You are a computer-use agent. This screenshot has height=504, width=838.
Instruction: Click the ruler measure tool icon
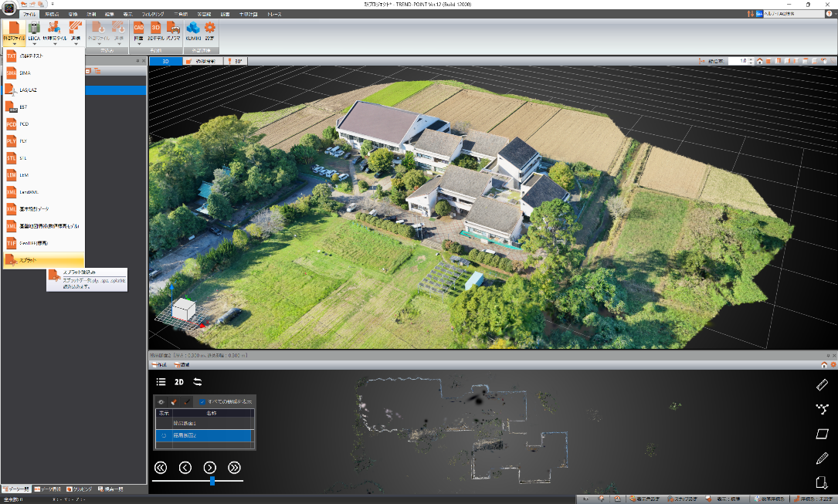(x=822, y=384)
